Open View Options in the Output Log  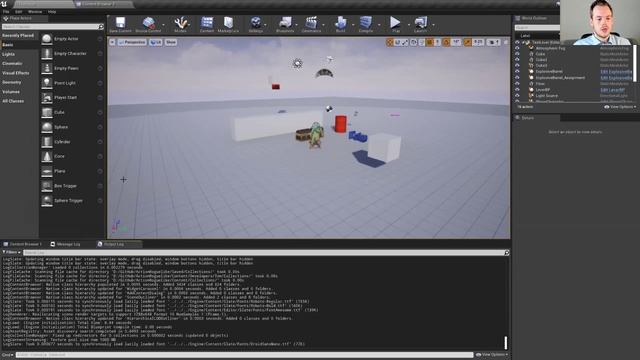(492, 355)
